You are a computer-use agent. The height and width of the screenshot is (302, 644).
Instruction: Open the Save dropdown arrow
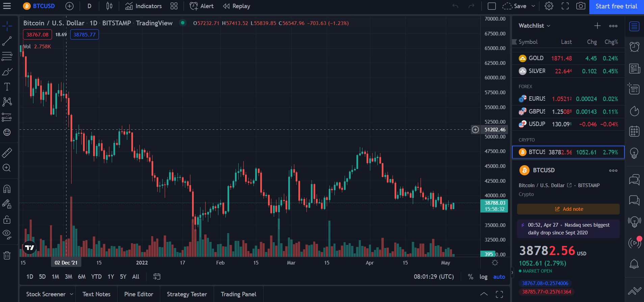coord(533,6)
